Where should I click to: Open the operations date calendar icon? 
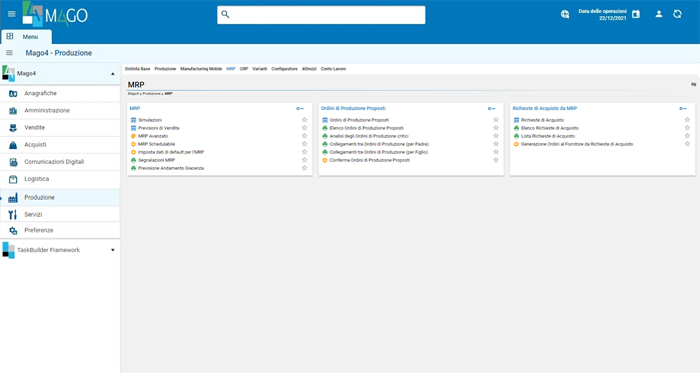(636, 14)
